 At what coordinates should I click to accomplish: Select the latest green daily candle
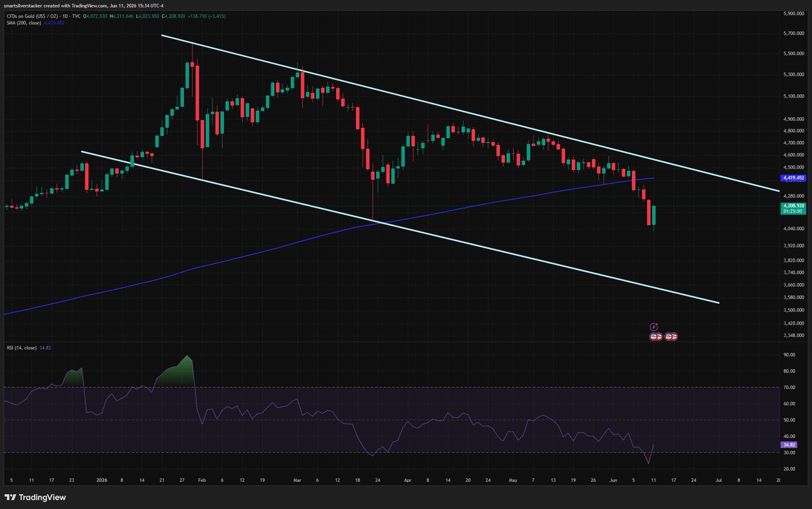(x=654, y=216)
